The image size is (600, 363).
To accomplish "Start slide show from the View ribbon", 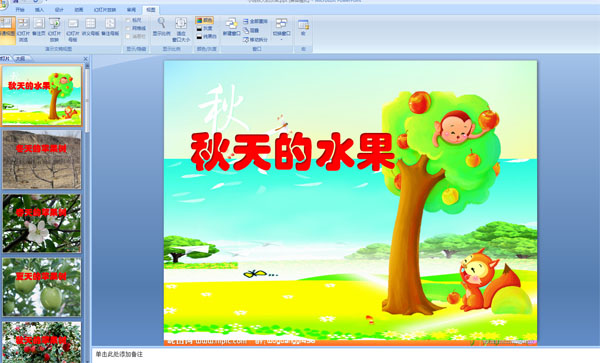I will click(54, 29).
